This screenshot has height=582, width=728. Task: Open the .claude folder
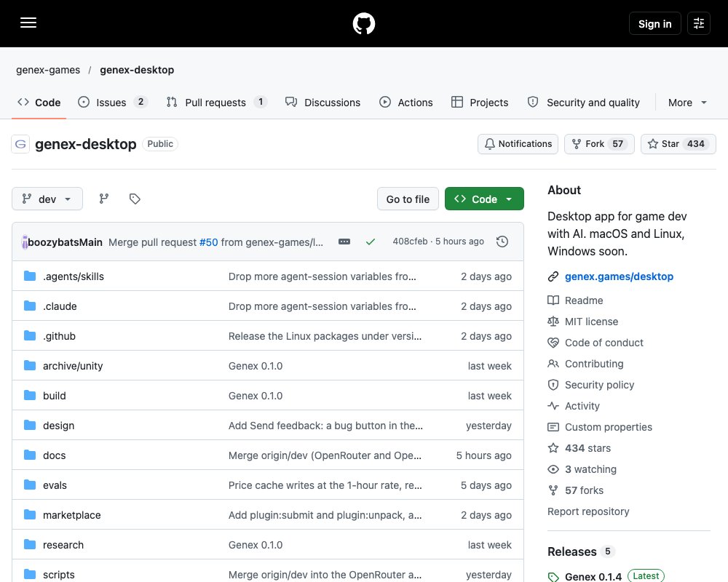[x=60, y=306]
